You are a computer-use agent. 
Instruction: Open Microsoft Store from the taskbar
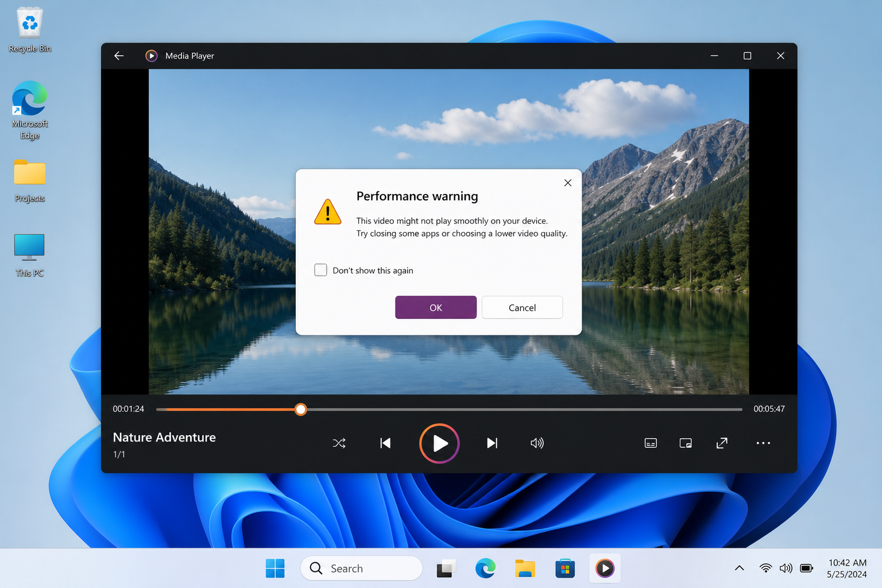pyautogui.click(x=565, y=568)
